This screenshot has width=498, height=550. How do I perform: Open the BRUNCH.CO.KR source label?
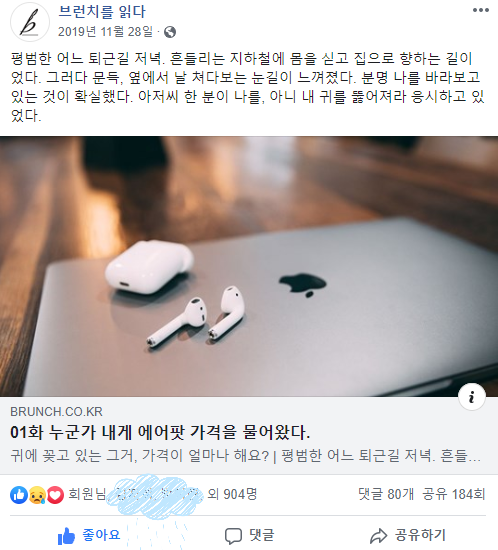[56, 411]
